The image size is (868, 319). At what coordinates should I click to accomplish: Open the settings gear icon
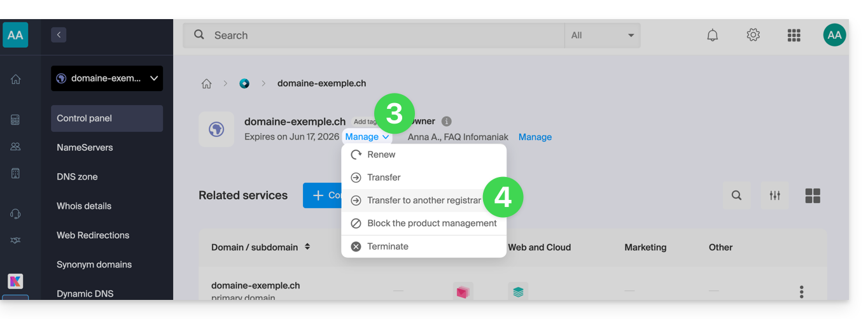pos(753,35)
